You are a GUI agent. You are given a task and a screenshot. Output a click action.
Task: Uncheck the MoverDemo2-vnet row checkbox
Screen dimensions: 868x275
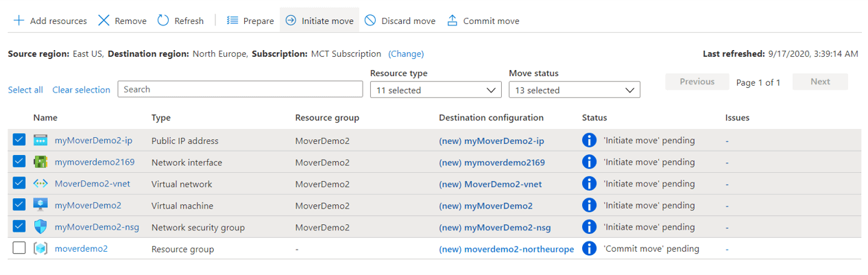[19, 183]
